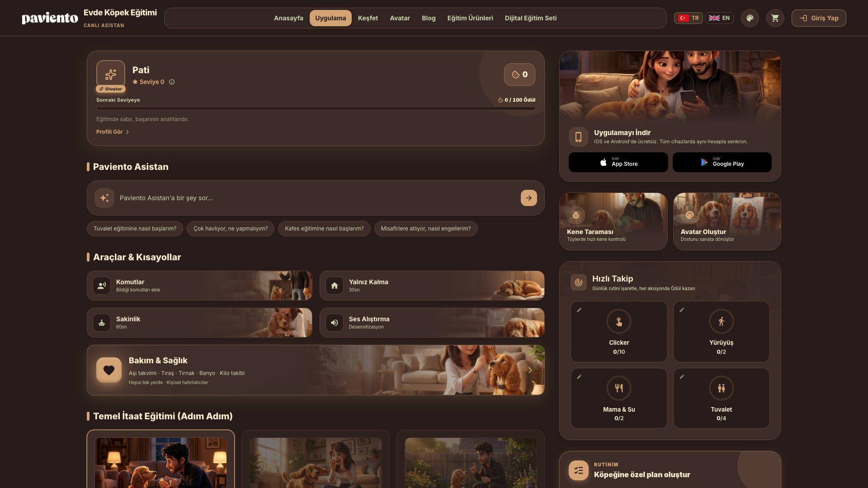Download from App Store button
The width and height of the screenshot is (868, 488).
pos(618,162)
